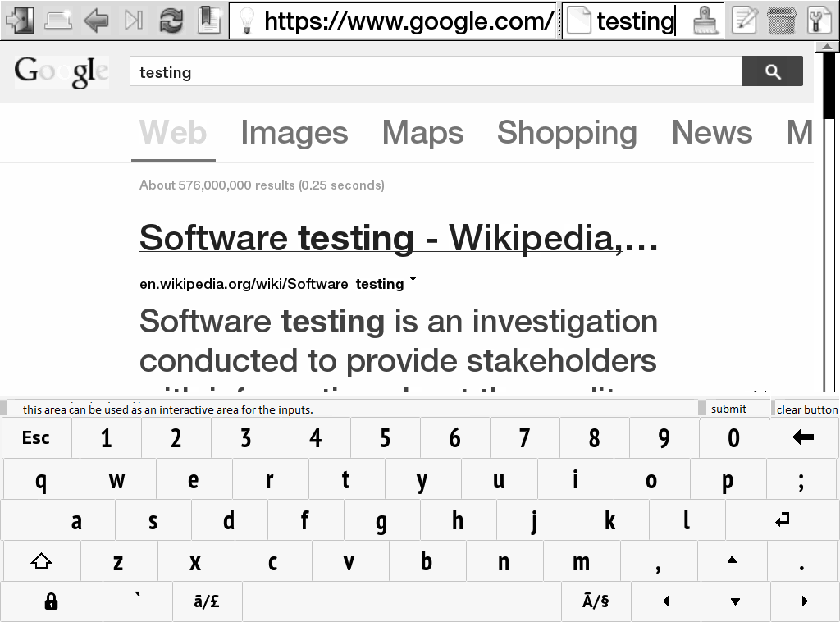
Task: Click Google's magnifier search button
Action: (772, 72)
